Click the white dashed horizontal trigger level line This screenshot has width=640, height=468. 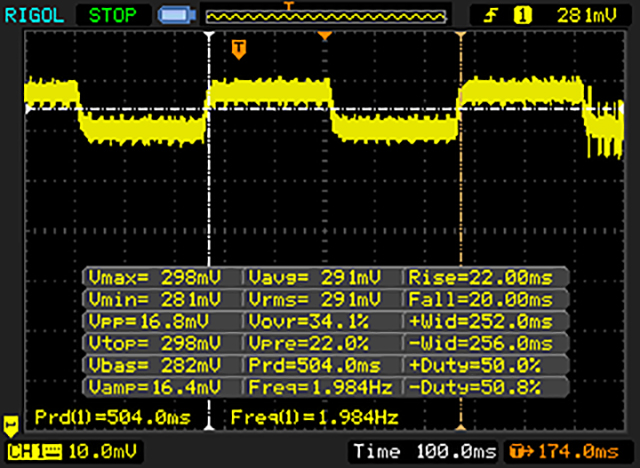(x=324, y=109)
